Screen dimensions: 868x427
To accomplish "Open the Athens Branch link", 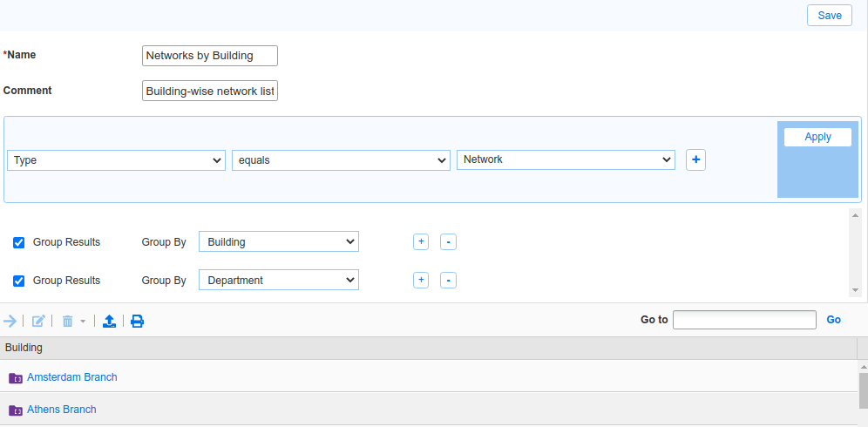I will pyautogui.click(x=62, y=410).
